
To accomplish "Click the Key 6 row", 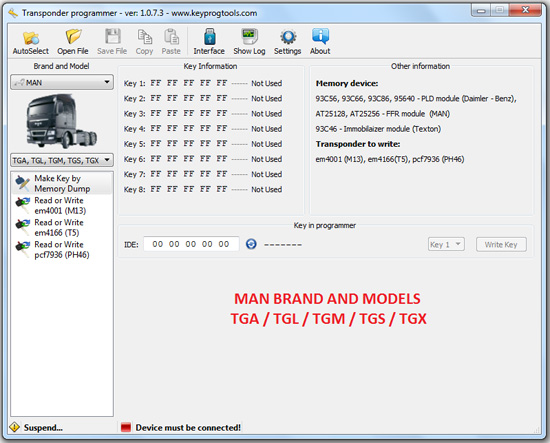I will click(x=203, y=159).
